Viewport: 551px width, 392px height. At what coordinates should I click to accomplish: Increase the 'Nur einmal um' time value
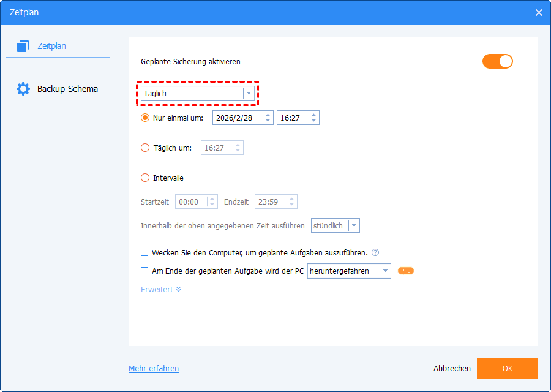tap(313, 115)
